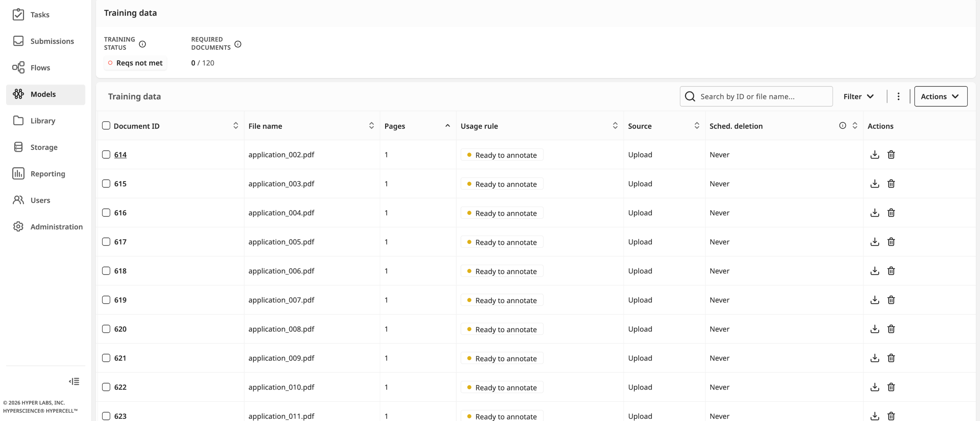Expand the Filter dropdown
Viewport: 980px width, 421px height.
click(858, 96)
